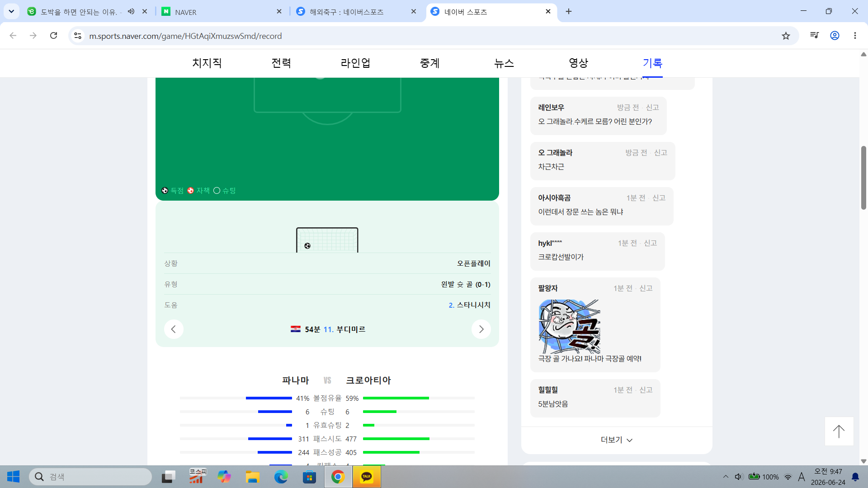
Task: Click the 볼점유율 stat label
Action: [x=327, y=398]
